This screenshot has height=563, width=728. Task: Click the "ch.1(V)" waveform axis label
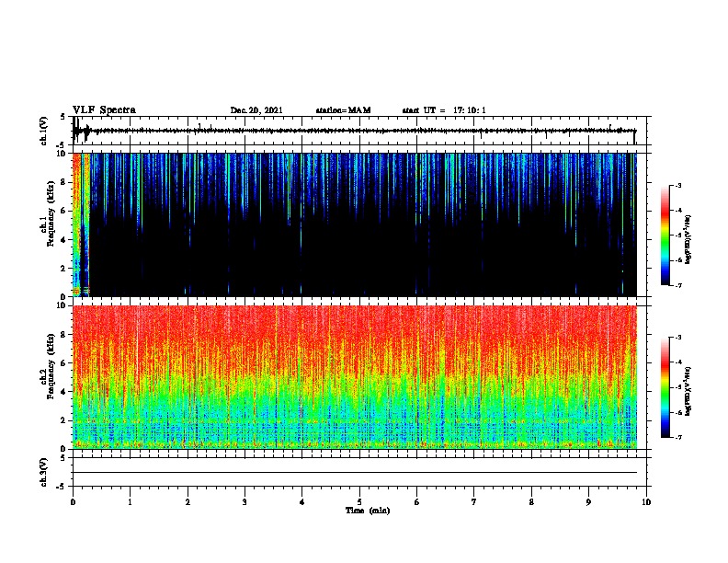click(44, 131)
